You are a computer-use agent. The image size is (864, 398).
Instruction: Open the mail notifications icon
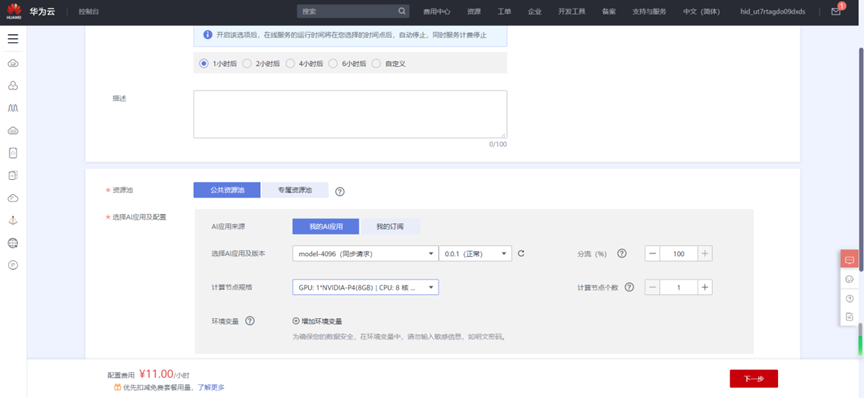click(836, 11)
